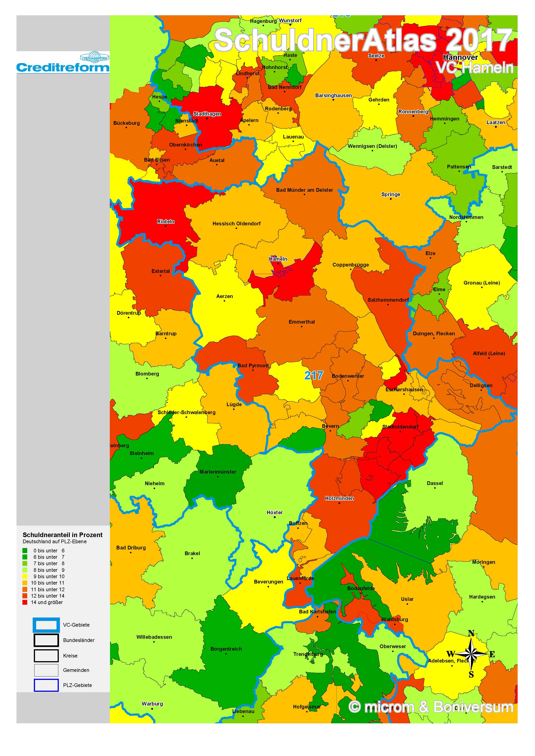Click the Eschershausen label
This screenshot has width=535, height=756.
[404, 389]
